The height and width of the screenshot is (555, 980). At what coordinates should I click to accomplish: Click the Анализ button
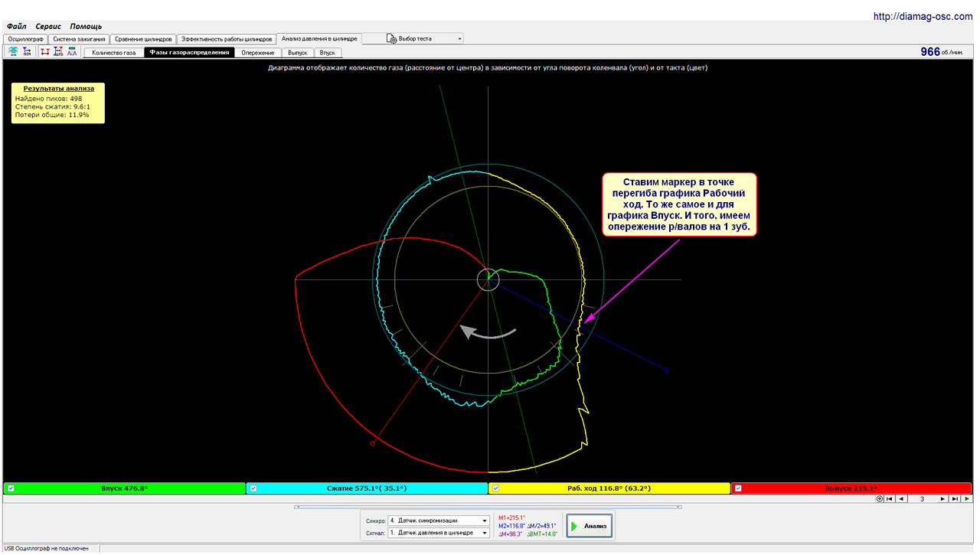[590, 526]
